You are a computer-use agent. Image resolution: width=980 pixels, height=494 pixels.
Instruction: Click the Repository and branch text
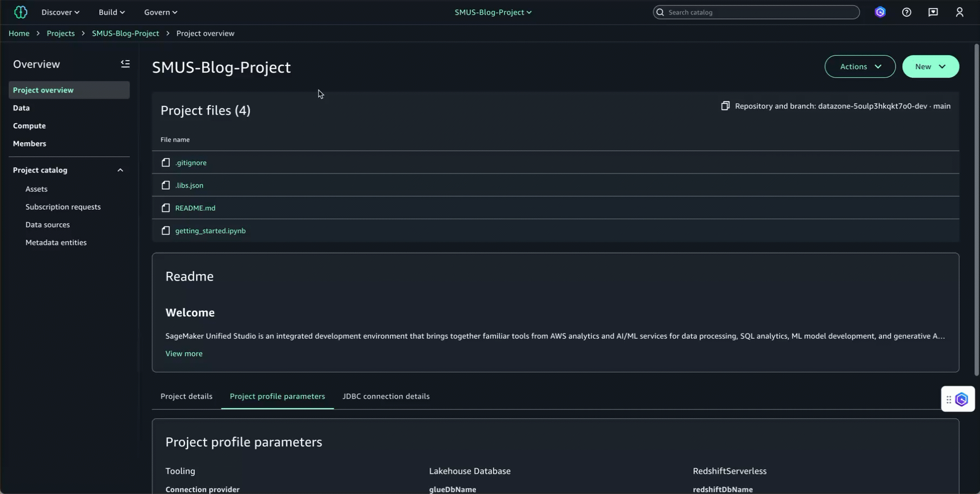pyautogui.click(x=843, y=106)
